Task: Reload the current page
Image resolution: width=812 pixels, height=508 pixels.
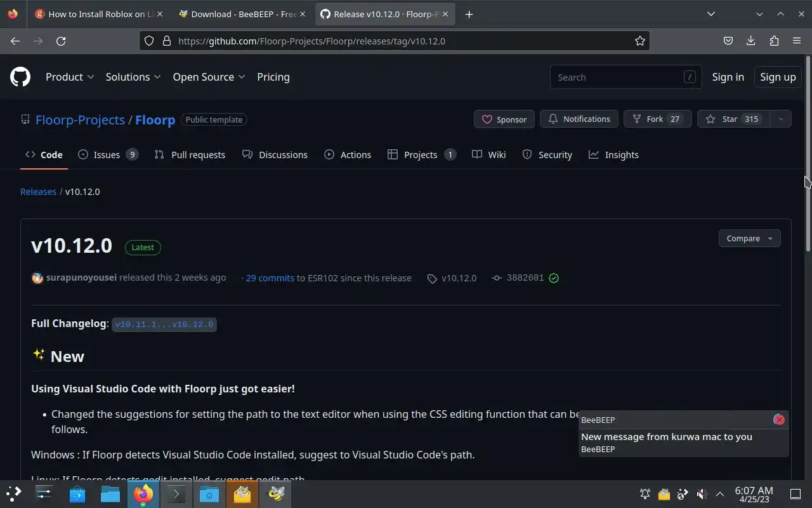Action: point(61,41)
